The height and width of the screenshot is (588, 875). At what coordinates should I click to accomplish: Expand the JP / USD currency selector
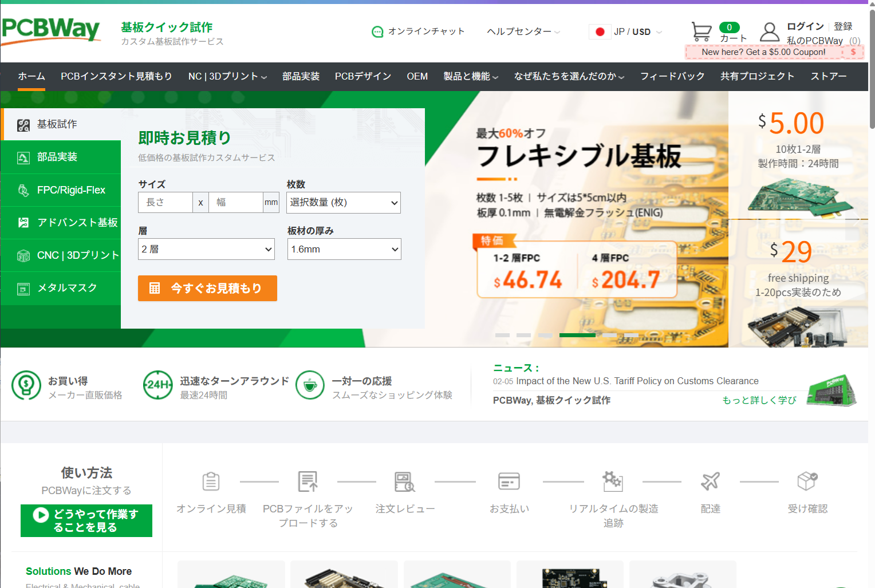626,32
